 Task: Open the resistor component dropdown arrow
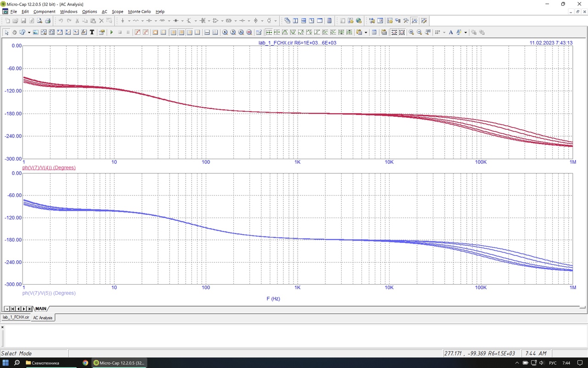(x=142, y=21)
